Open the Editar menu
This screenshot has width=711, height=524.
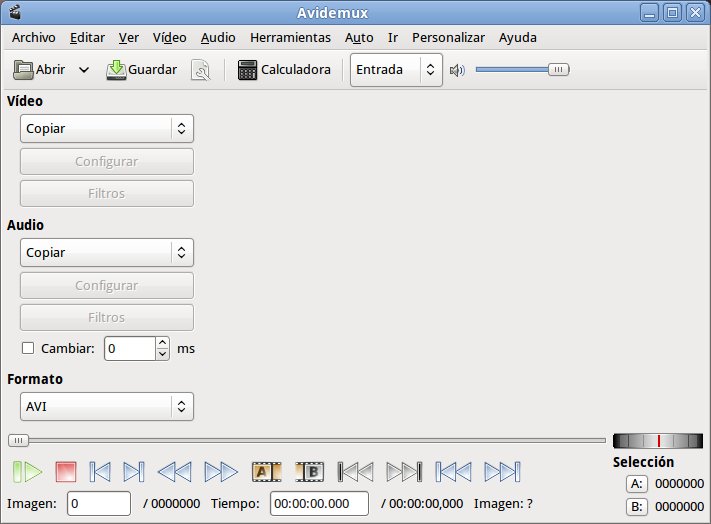click(x=88, y=38)
